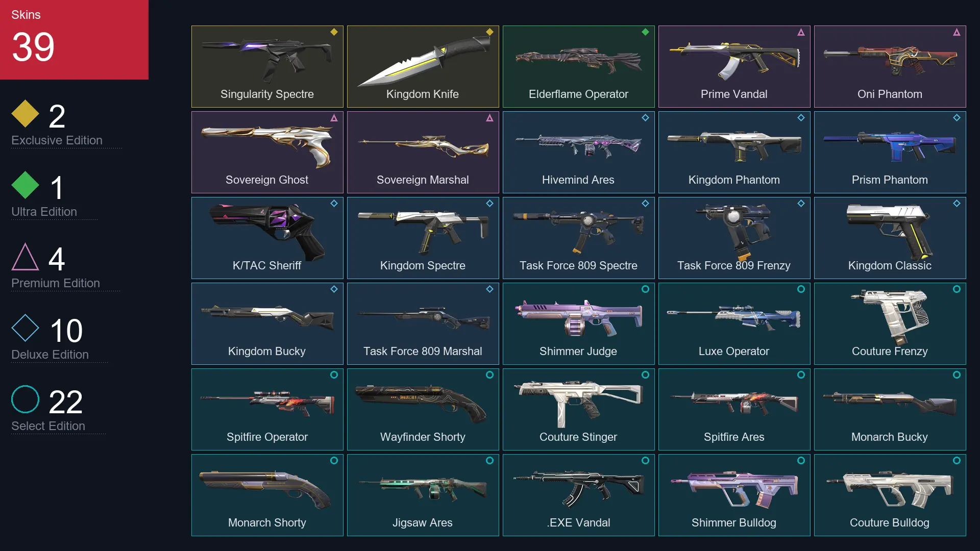Click the red Skins 39 counter panel
This screenshot has width=980, height=551.
[74, 40]
